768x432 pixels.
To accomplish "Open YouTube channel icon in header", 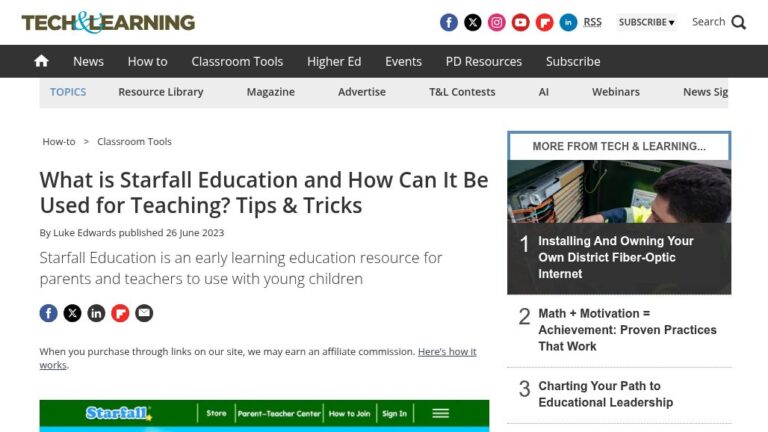I will 521,23.
